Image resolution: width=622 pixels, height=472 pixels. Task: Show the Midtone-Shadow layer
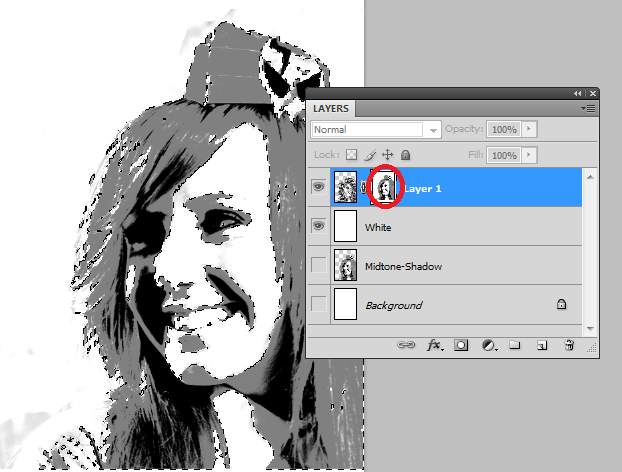[x=319, y=266]
